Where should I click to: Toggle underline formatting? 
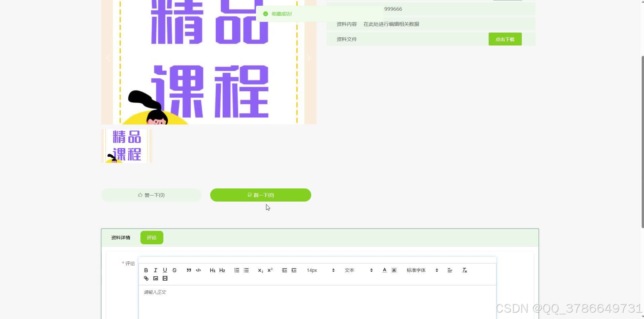[165, 270]
